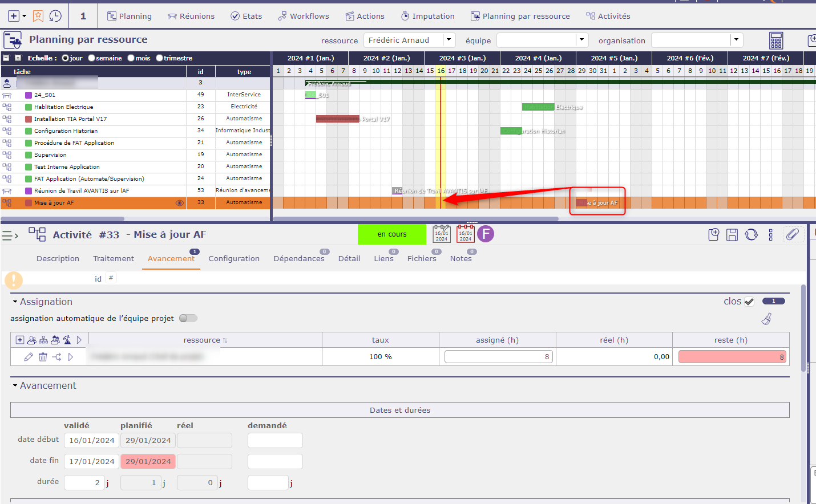The width and height of the screenshot is (816, 504).
Task: Toggle the clos checkbox
Action: point(749,302)
